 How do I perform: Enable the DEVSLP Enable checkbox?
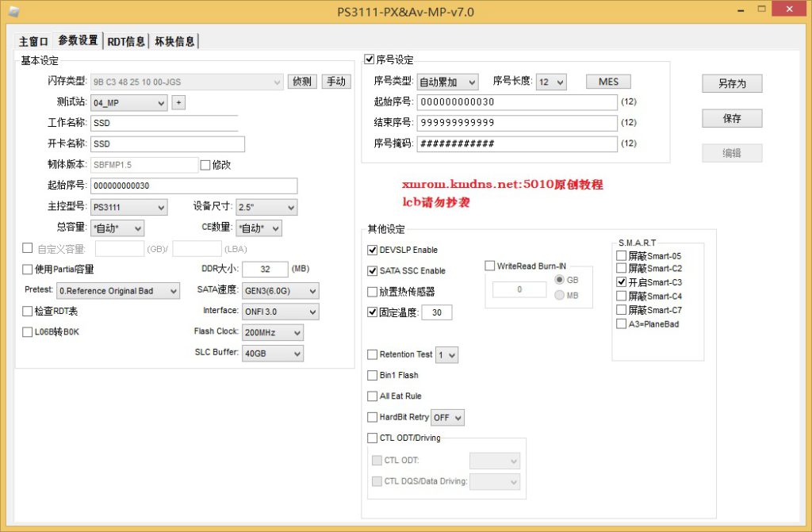[373, 250]
